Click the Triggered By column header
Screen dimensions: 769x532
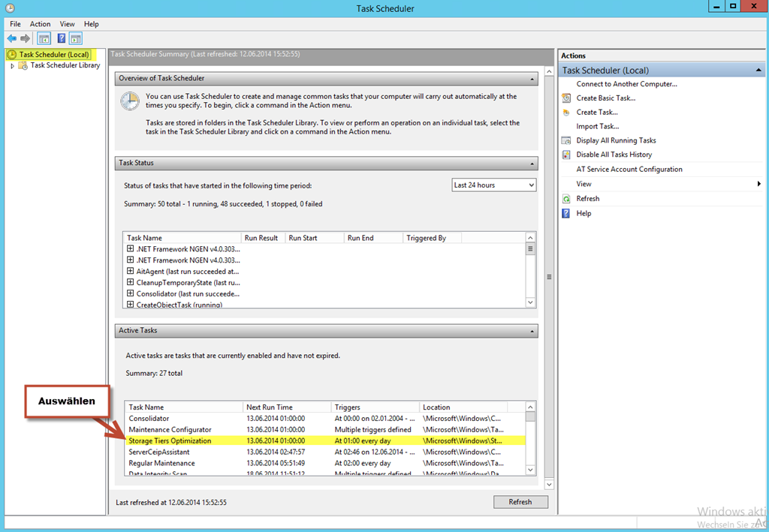pos(432,238)
